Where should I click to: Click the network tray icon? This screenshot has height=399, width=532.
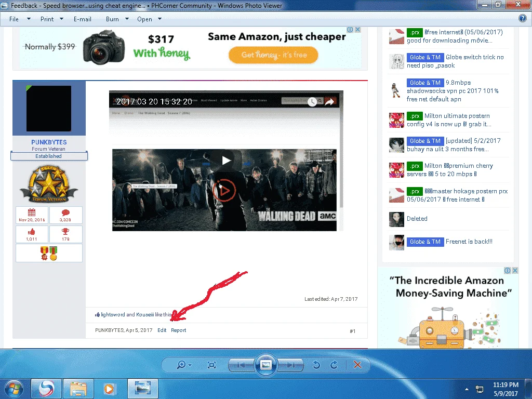tap(480, 389)
